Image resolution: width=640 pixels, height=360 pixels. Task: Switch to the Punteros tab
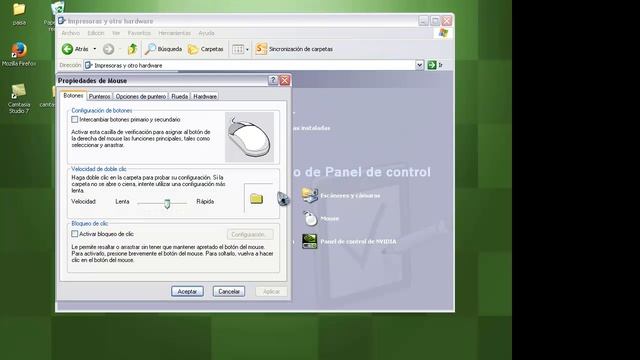click(100, 96)
